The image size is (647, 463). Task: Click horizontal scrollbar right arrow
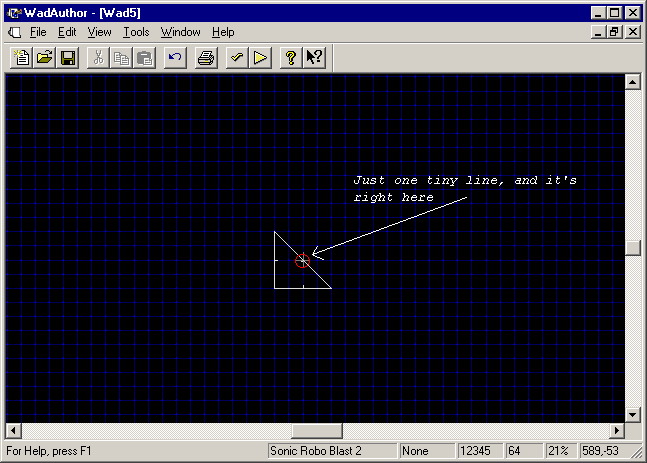617,431
